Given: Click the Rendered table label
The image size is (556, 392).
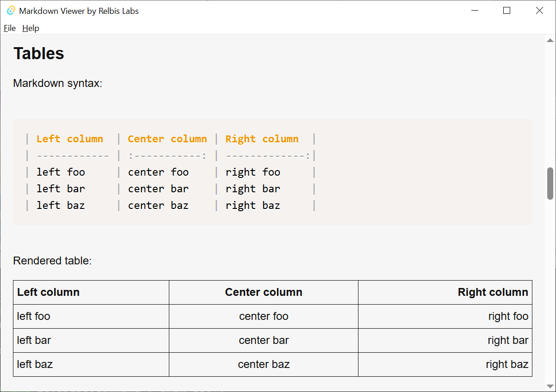Looking at the screenshot, I should click(53, 260).
